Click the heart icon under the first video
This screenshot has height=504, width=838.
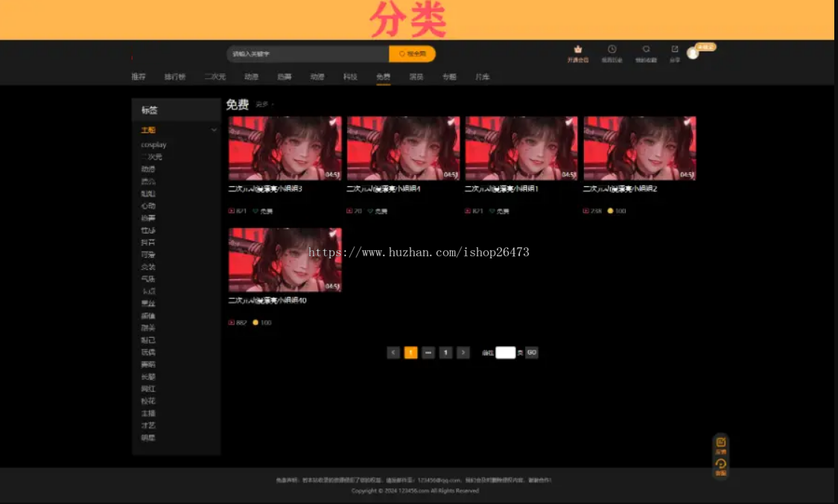click(255, 211)
